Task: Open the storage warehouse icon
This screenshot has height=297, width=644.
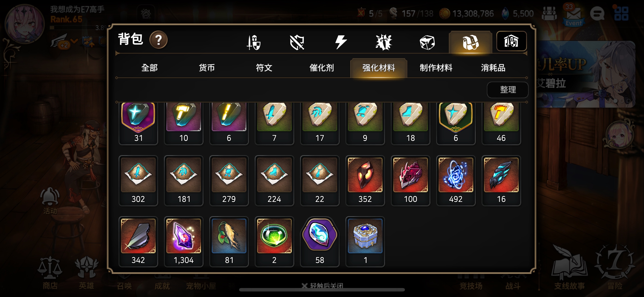Action: (x=511, y=41)
